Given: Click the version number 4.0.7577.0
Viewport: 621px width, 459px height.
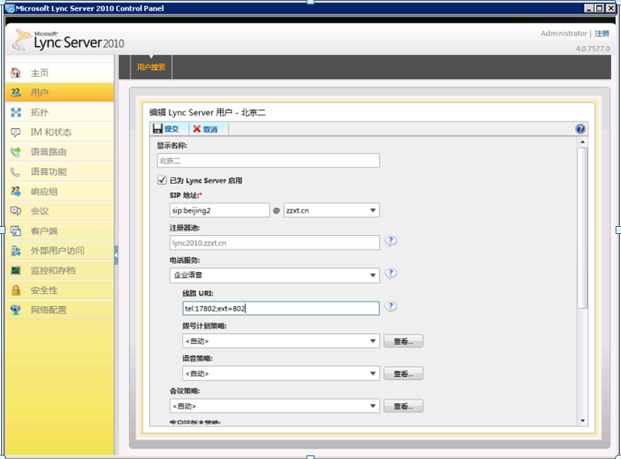Looking at the screenshot, I should (x=592, y=48).
